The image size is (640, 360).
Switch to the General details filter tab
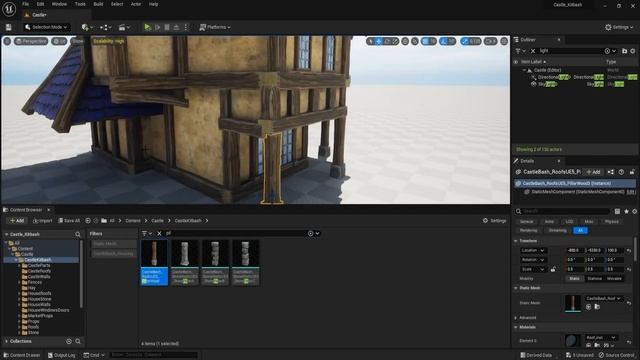point(527,222)
